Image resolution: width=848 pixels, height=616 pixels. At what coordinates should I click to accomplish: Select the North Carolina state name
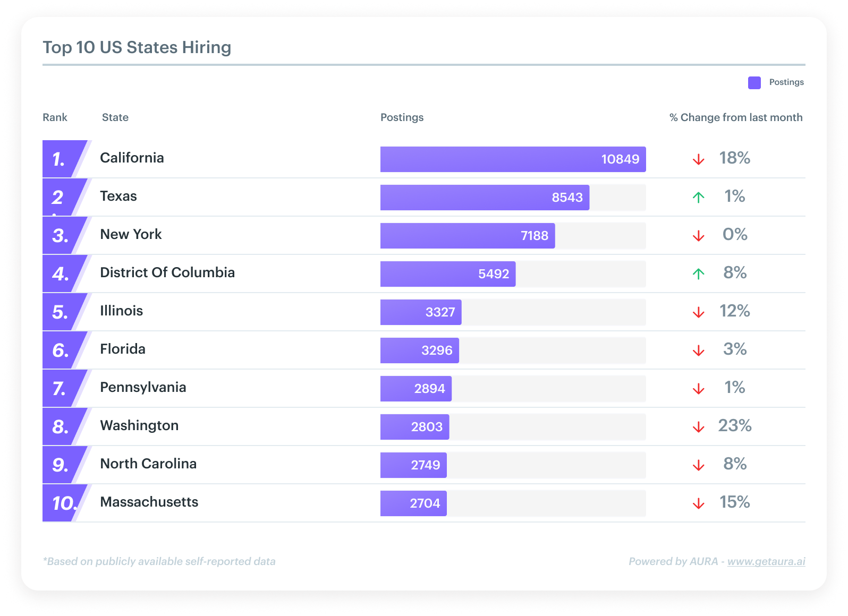148,464
